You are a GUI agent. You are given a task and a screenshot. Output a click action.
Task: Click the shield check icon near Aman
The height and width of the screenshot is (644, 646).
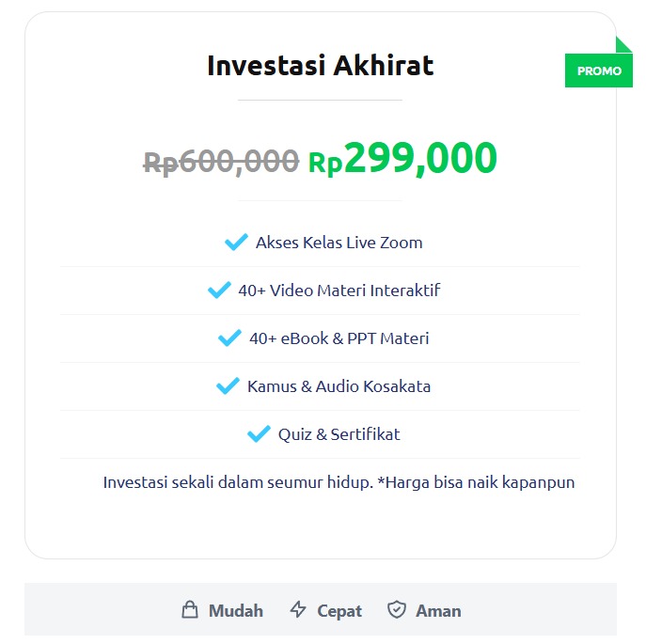click(397, 610)
